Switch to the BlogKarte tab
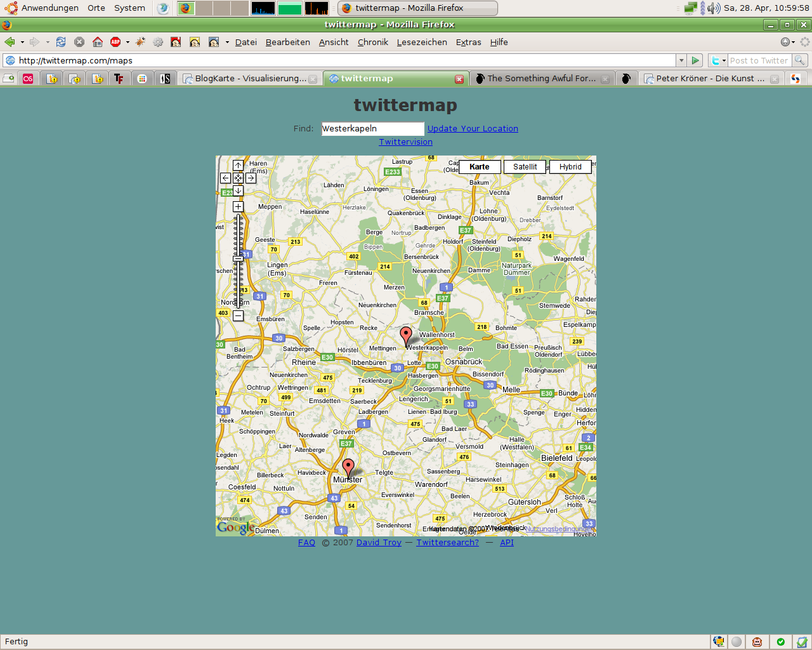Screen dimensions: 812x650 [x=250, y=79]
